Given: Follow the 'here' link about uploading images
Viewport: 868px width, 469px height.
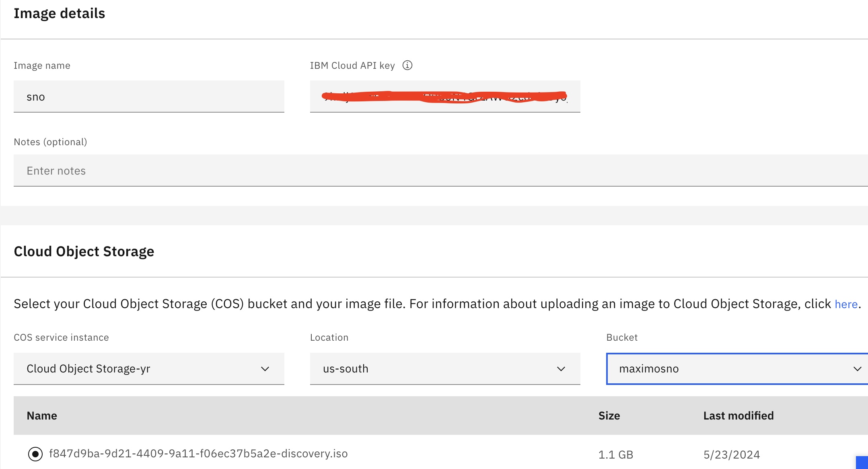Looking at the screenshot, I should [846, 304].
